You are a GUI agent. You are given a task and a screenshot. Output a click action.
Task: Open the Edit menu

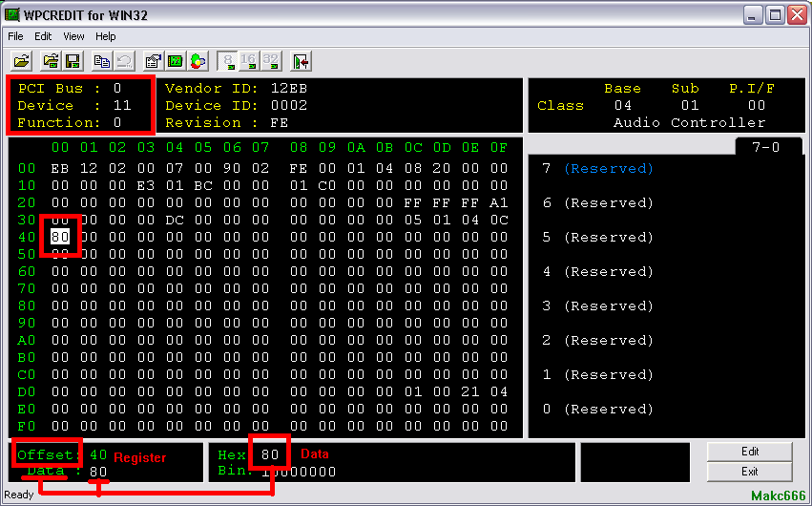[x=43, y=36]
